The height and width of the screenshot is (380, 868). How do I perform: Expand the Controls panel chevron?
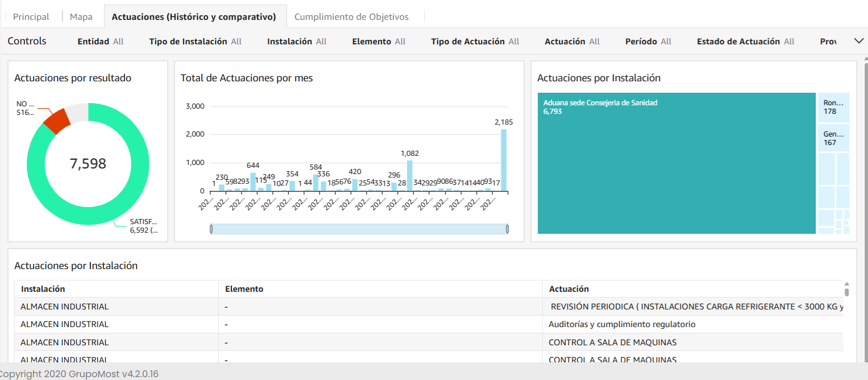point(858,41)
